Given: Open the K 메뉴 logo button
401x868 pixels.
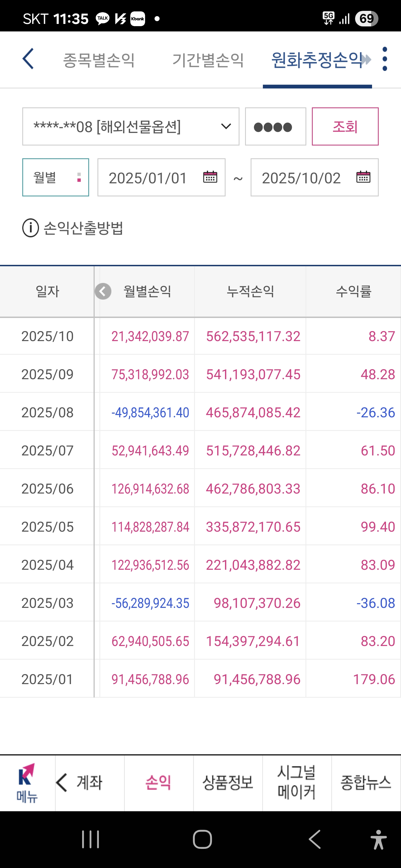Looking at the screenshot, I should click(27, 783).
